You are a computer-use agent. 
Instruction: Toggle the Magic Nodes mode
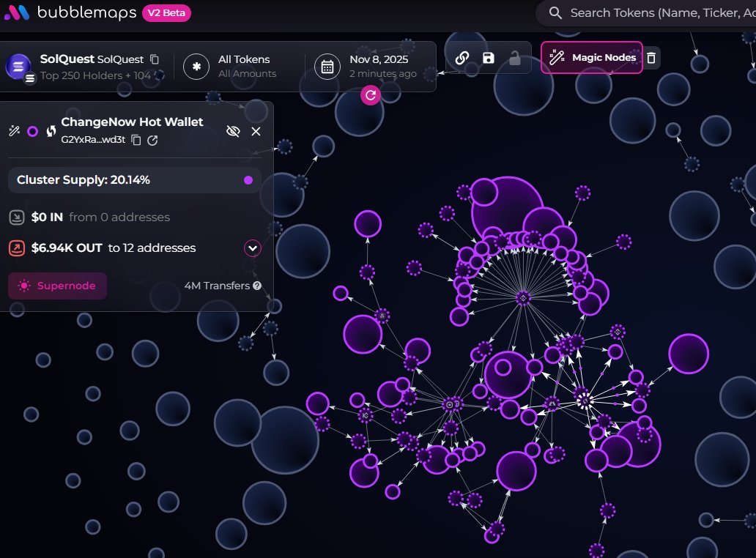[592, 58]
